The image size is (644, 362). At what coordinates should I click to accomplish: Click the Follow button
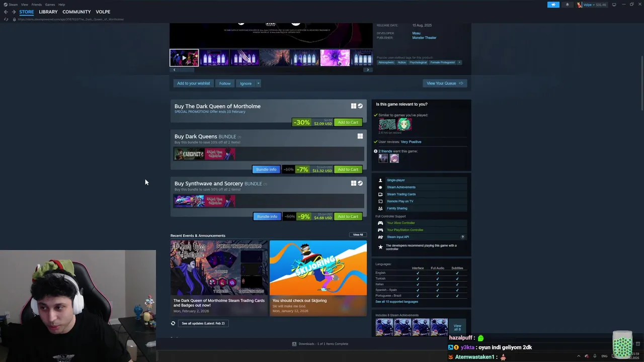click(x=225, y=83)
